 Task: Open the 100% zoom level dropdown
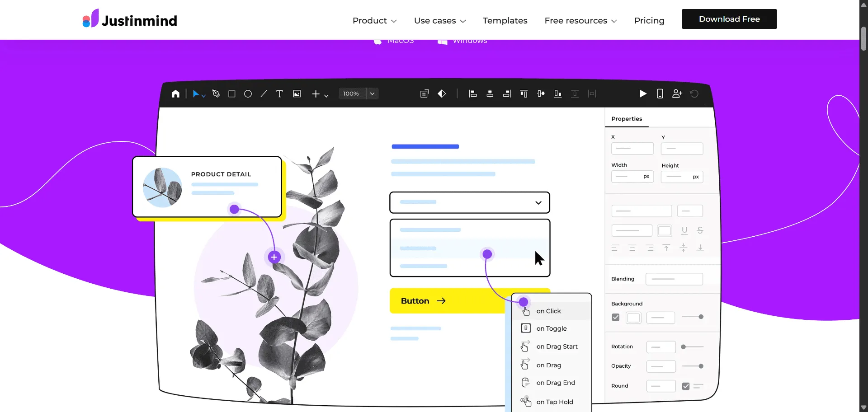(372, 94)
